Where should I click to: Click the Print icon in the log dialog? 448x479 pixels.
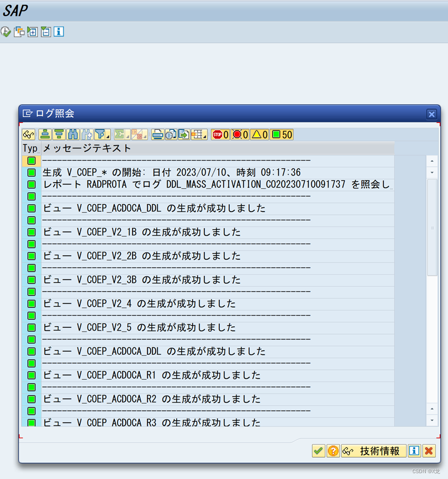(157, 134)
